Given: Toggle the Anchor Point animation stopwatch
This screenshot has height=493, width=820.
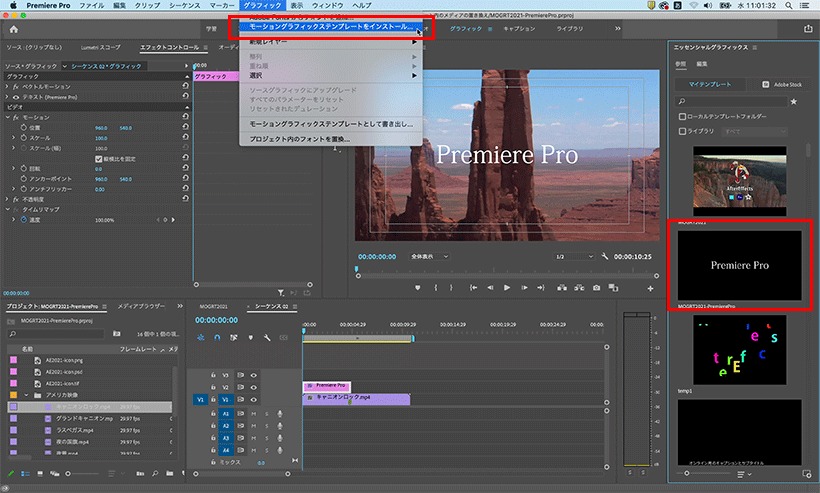Looking at the screenshot, I should 24,179.
